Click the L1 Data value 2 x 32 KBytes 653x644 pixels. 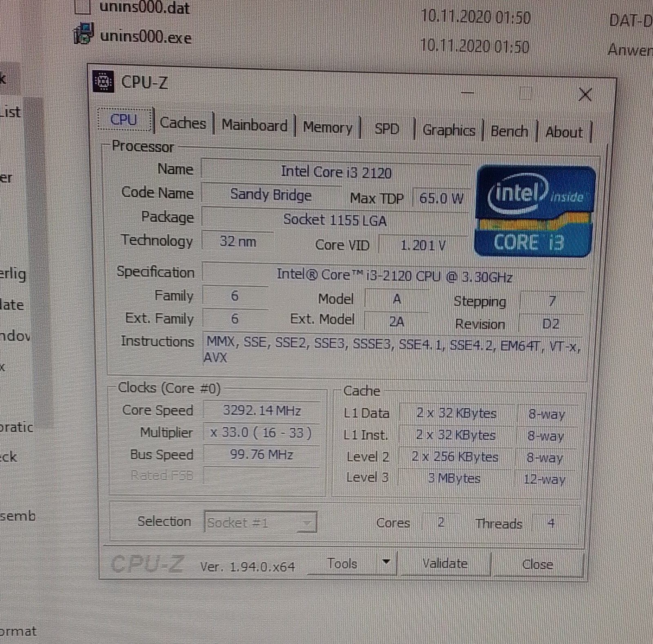456,413
